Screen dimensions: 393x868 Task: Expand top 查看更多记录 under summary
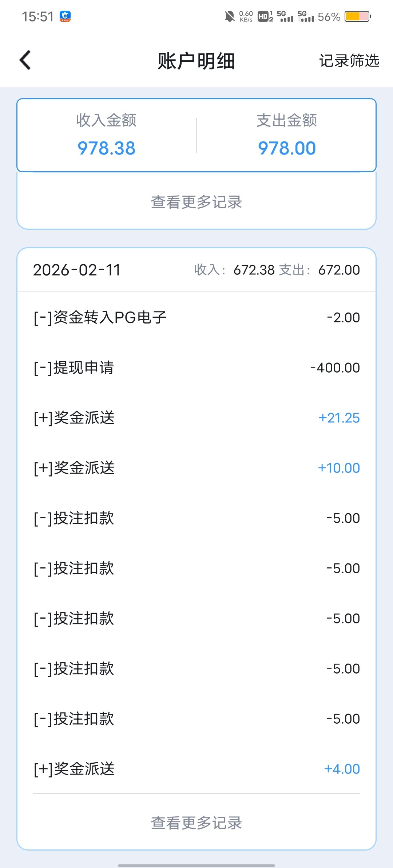(196, 202)
